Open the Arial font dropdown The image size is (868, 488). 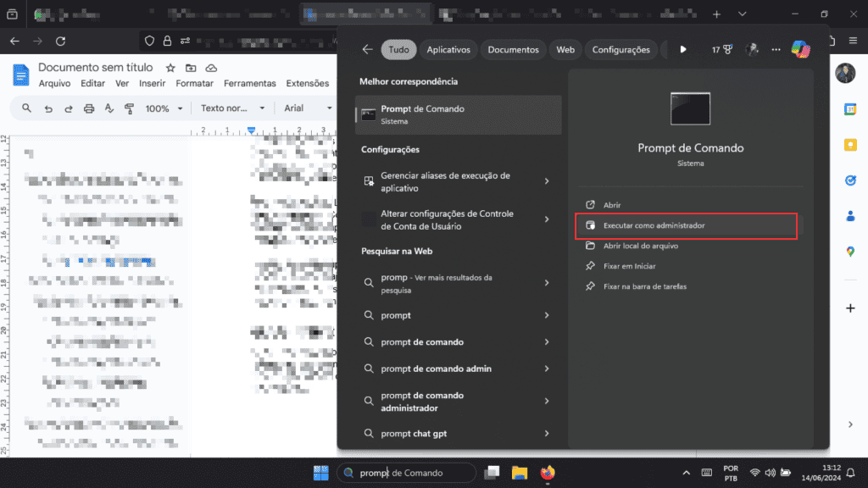pos(308,108)
